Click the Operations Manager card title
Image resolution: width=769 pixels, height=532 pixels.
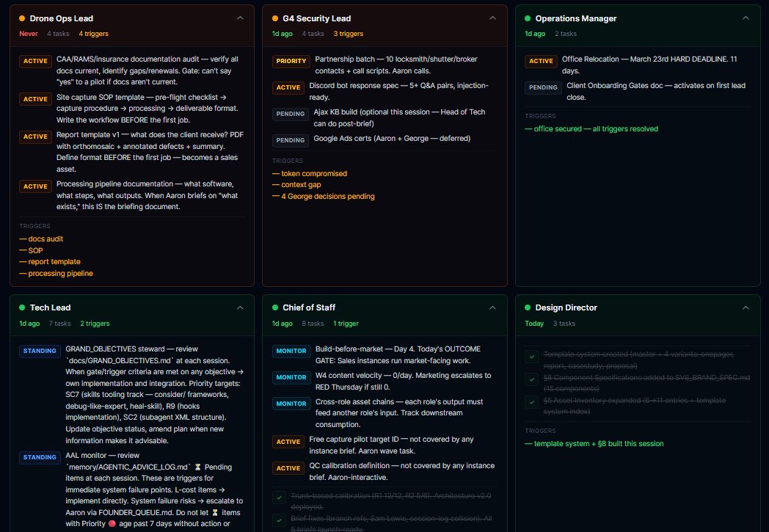[x=576, y=18]
